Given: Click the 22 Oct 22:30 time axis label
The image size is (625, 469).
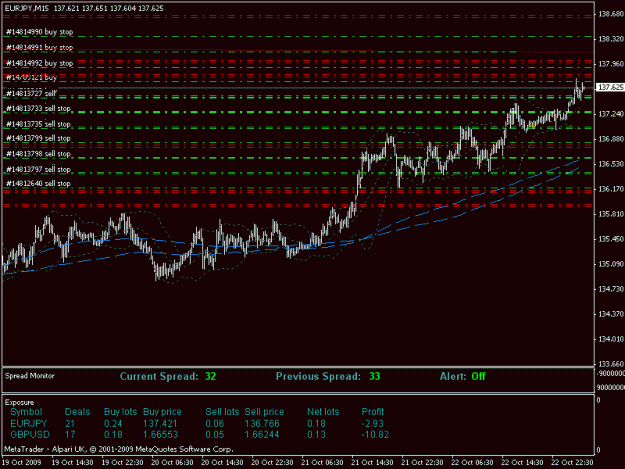Looking at the screenshot, I should [x=572, y=463].
